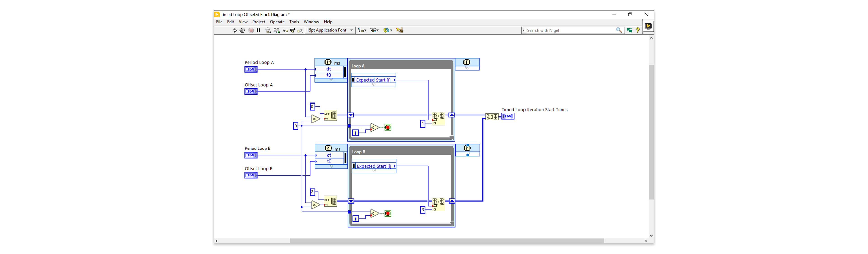Click the Abort Execution stop button

pos(251,30)
